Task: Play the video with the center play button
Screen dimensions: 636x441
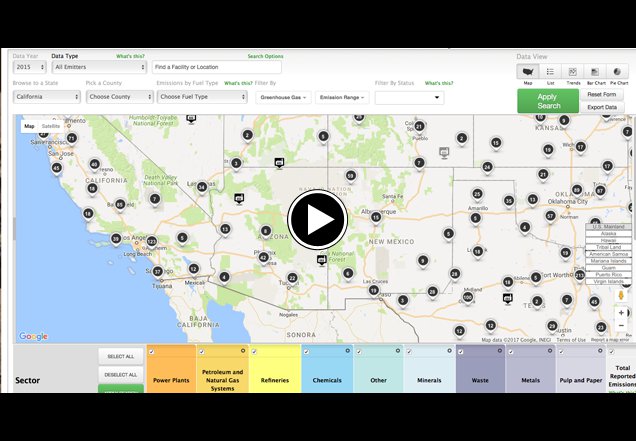Action: (x=317, y=219)
